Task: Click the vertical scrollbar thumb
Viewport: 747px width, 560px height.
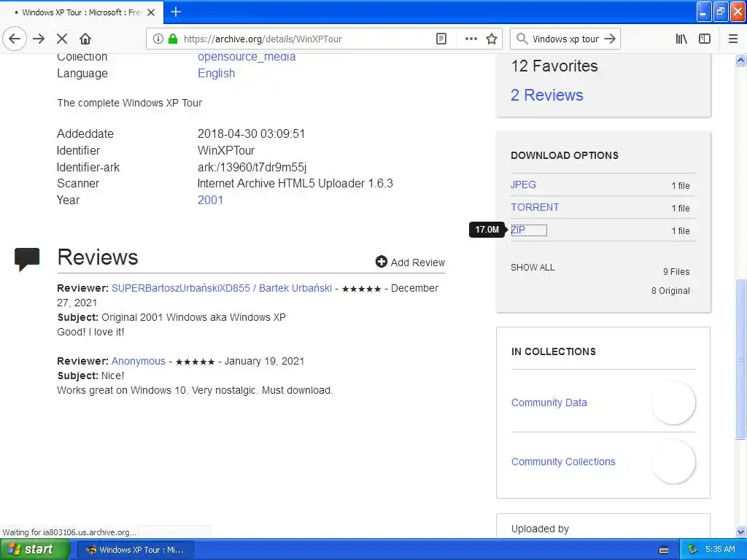Action: click(x=741, y=359)
